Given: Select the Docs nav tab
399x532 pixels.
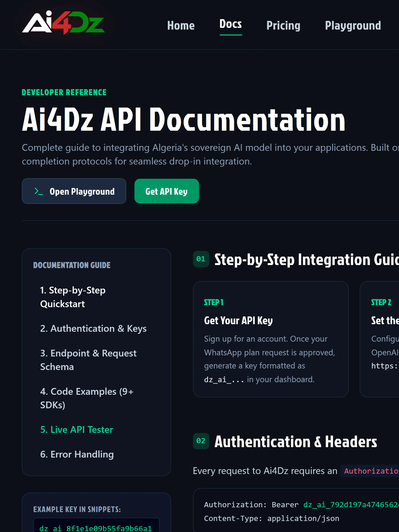Looking at the screenshot, I should click(231, 24).
